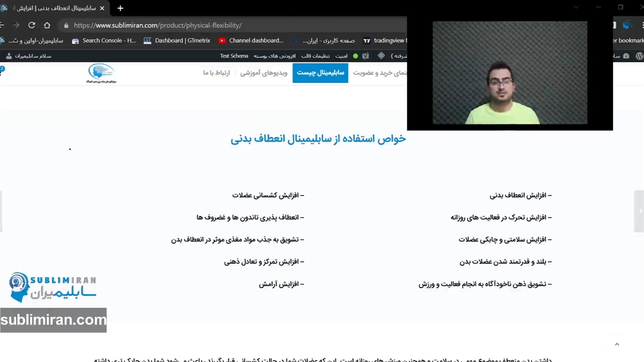Image resolution: width=644 pixels, height=362 pixels.
Task: Close the current Sublimiran browser tab
Action: click(102, 8)
